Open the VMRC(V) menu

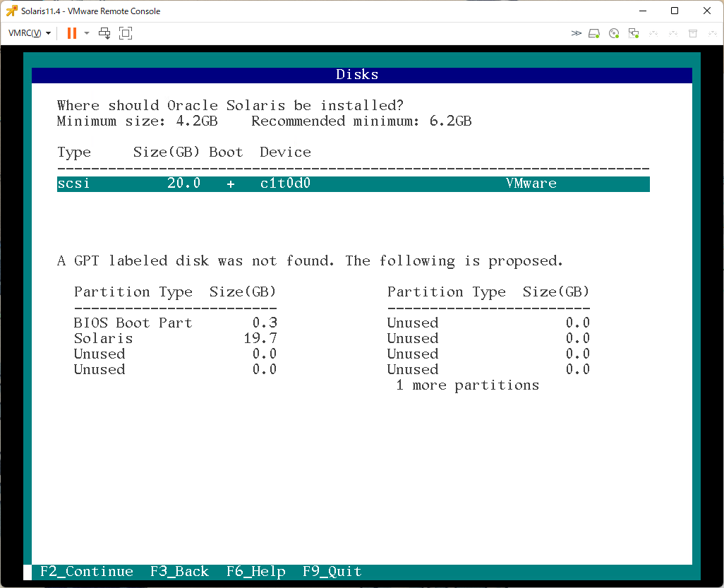pyautogui.click(x=30, y=33)
